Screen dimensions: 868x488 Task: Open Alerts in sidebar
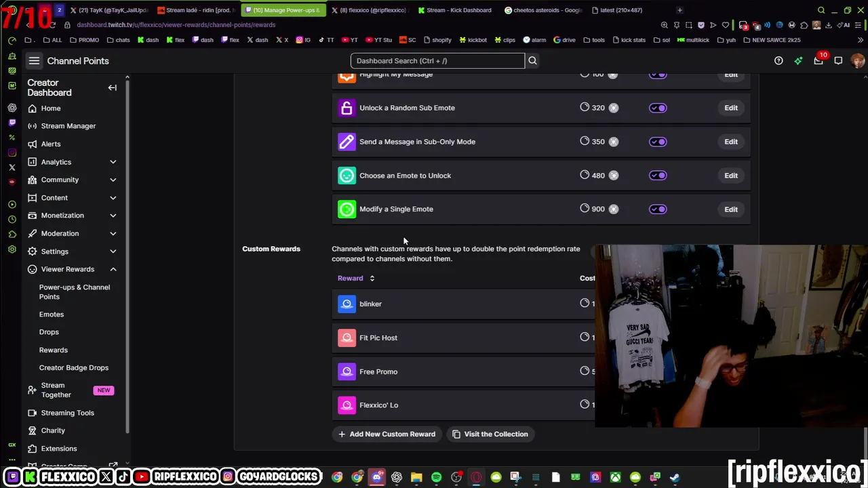click(51, 144)
